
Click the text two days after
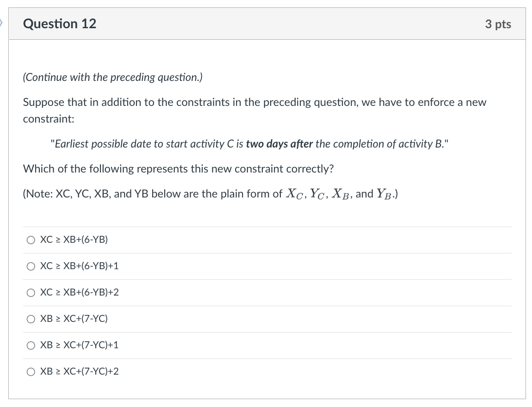[x=279, y=144]
